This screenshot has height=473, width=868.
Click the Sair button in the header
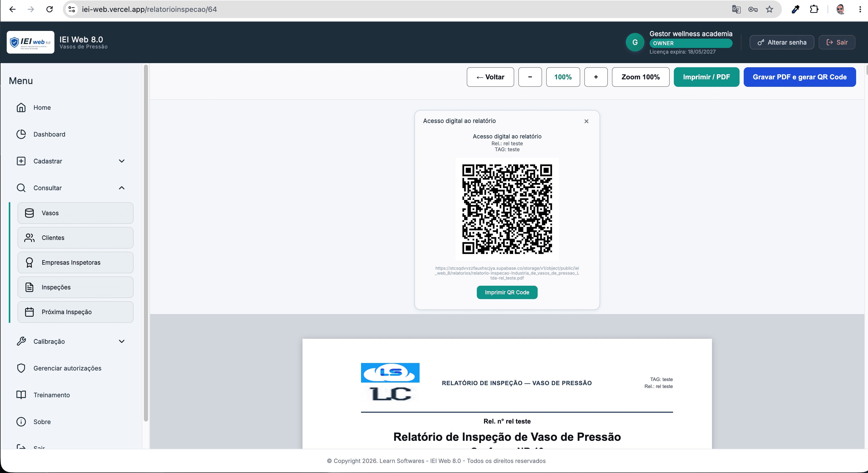[837, 43]
